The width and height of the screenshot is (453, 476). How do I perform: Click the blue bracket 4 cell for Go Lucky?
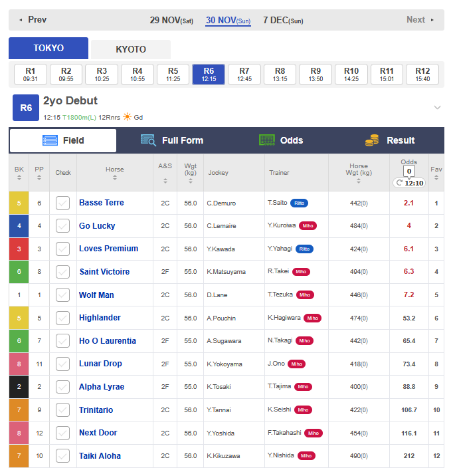click(19, 226)
